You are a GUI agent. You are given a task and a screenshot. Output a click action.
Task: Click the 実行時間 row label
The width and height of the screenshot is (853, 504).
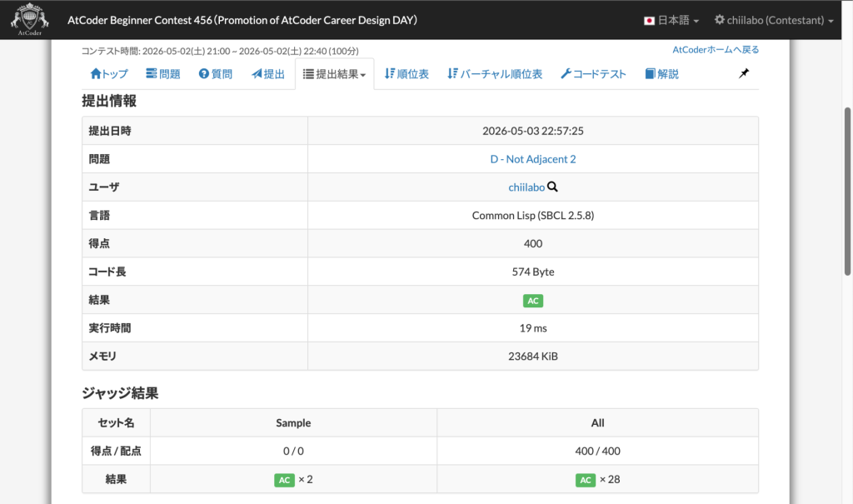pyautogui.click(x=110, y=328)
